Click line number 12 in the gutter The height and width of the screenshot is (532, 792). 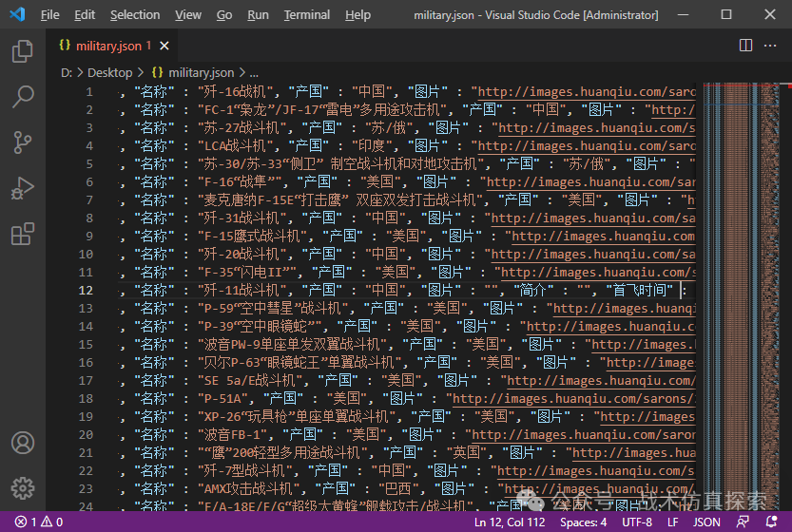[x=86, y=291]
